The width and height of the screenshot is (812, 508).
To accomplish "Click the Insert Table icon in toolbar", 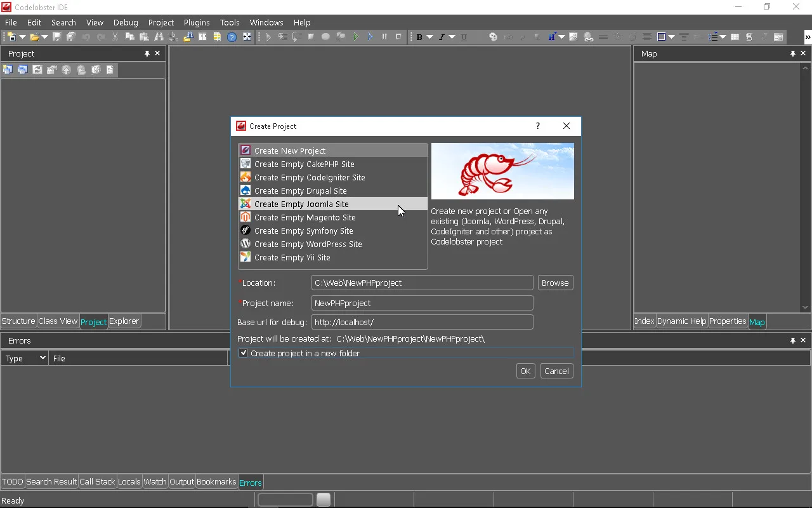I will [735, 37].
